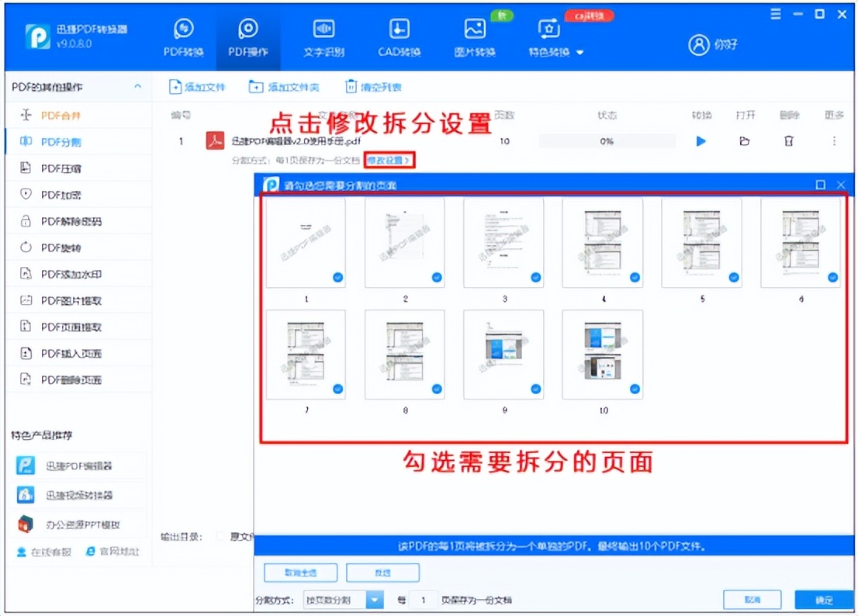Click pages-per-file input field showing 1
858x616 pixels.
(423, 600)
